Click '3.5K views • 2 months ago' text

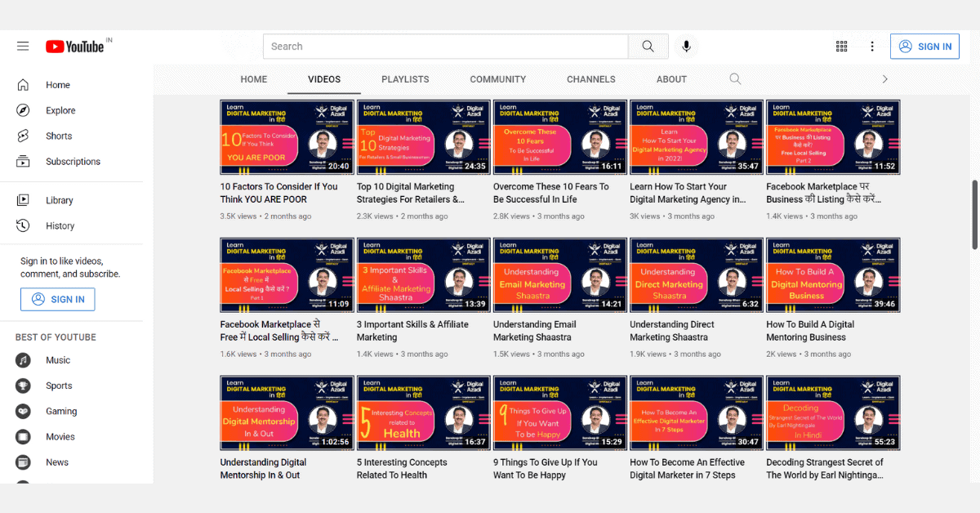(x=265, y=216)
